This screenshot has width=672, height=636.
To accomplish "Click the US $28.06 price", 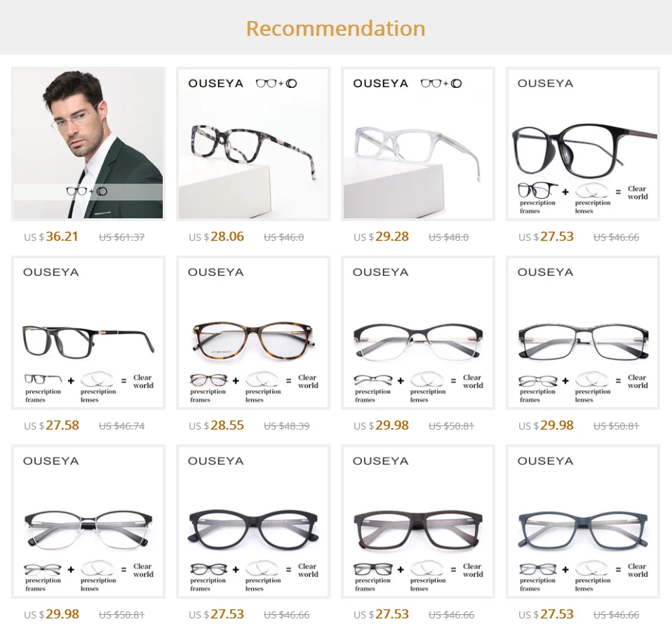I will (x=216, y=237).
